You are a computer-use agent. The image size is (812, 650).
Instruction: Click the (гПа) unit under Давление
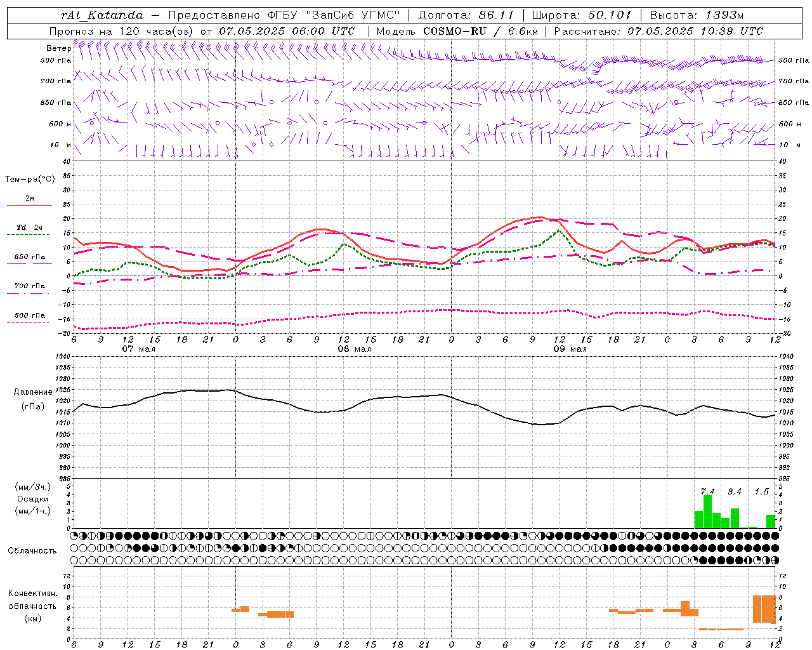(x=33, y=406)
